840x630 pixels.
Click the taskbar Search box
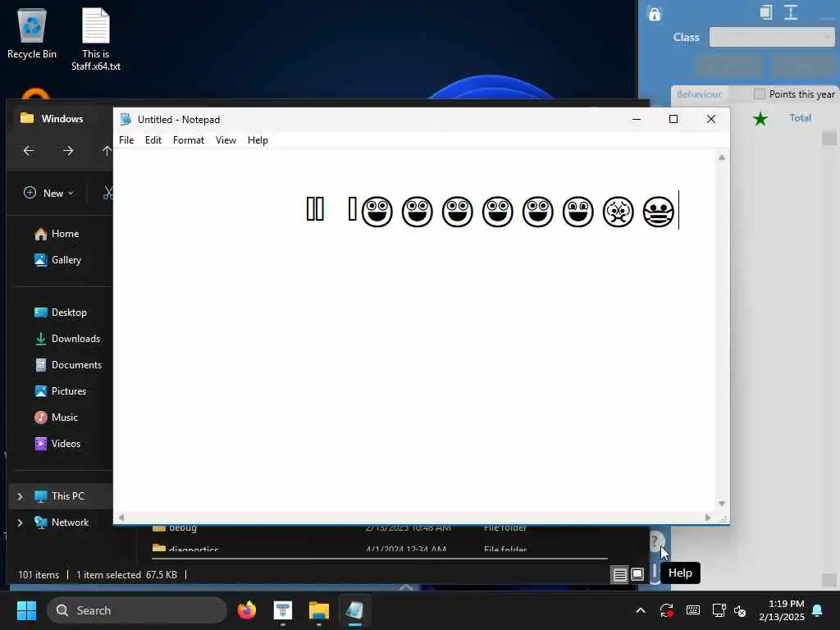click(x=137, y=610)
